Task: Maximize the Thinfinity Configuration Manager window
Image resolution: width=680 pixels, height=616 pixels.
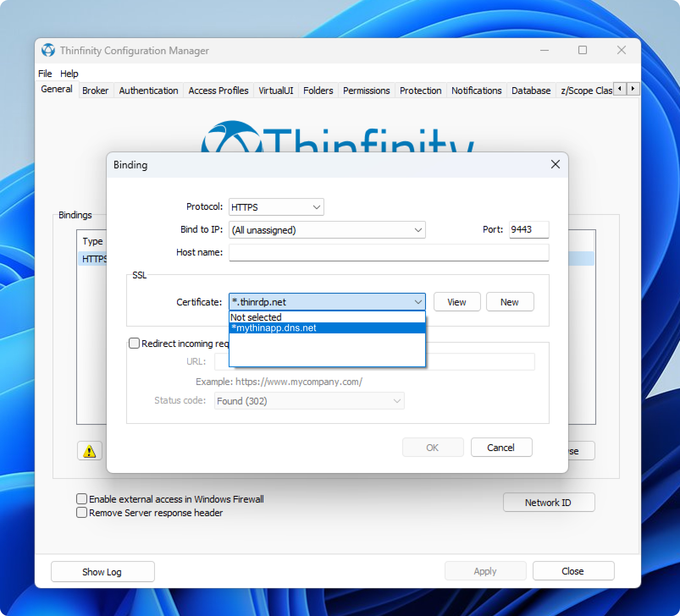Action: pyautogui.click(x=583, y=50)
